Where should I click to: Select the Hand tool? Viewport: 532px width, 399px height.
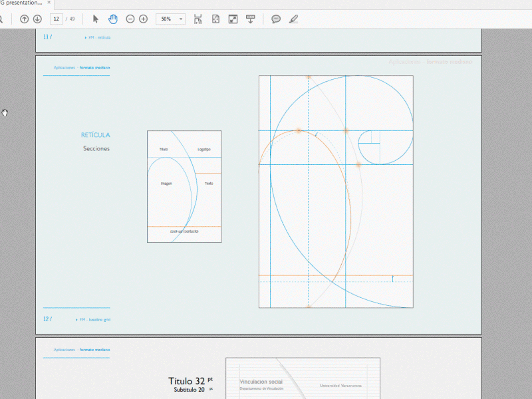point(113,19)
